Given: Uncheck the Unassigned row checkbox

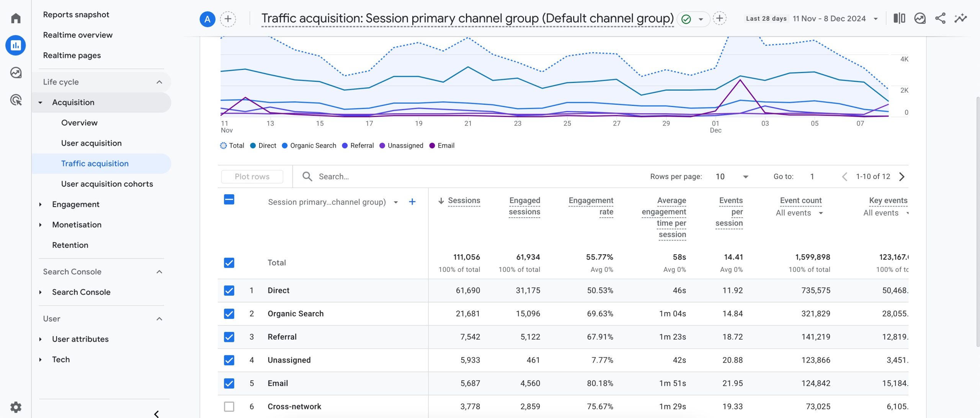Looking at the screenshot, I should tap(229, 360).
